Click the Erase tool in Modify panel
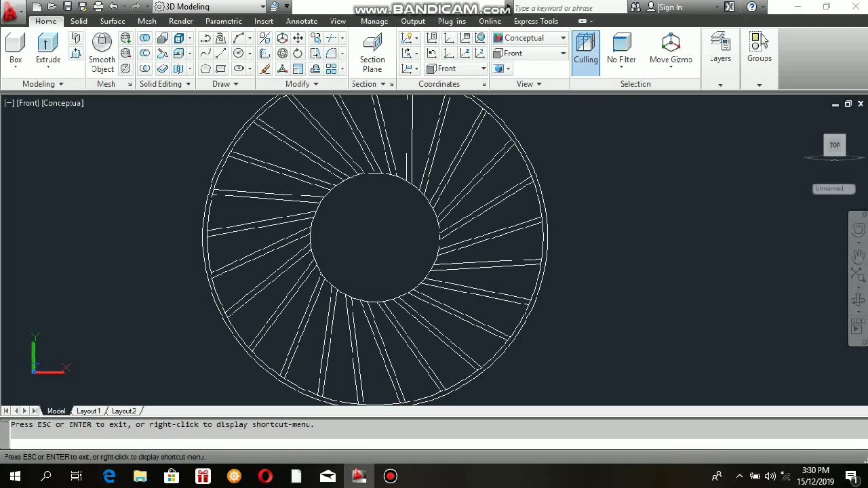The width and height of the screenshot is (868, 488). [265, 68]
